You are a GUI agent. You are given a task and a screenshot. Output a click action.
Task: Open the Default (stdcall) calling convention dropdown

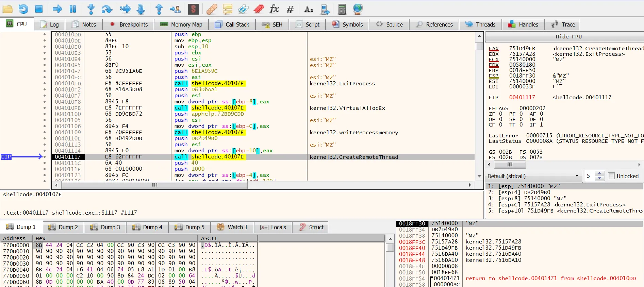(x=533, y=176)
